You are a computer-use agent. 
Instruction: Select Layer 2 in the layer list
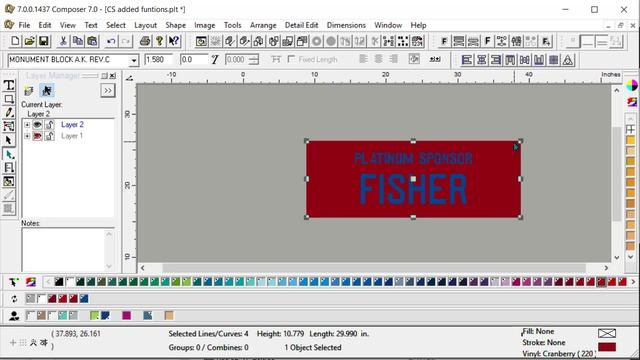(x=72, y=124)
